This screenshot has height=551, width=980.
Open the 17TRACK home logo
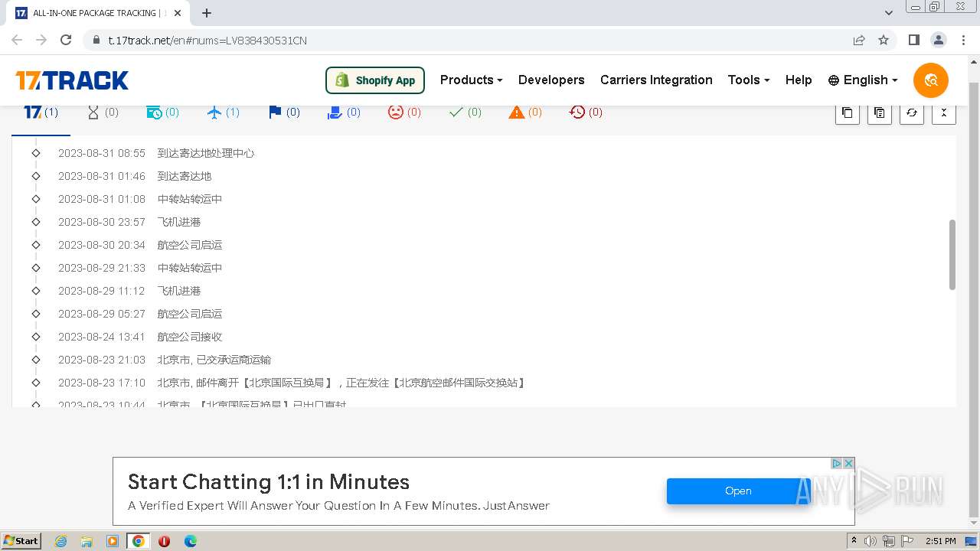[x=72, y=80]
